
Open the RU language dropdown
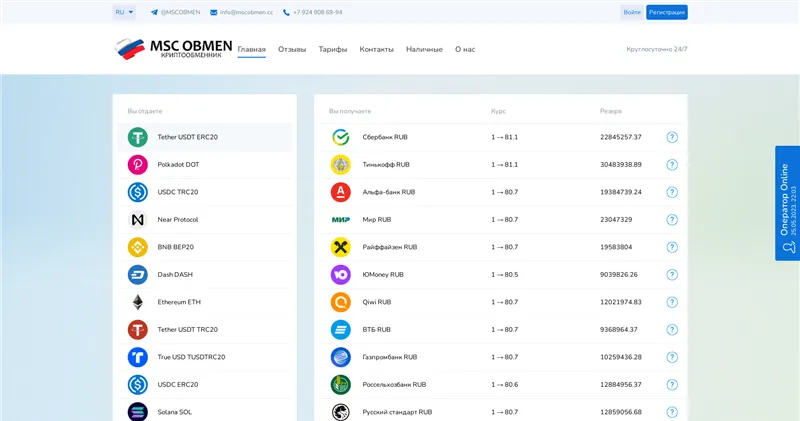coord(124,12)
